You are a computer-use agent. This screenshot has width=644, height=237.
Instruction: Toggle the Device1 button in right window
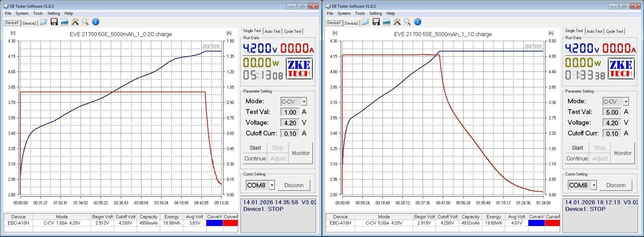tap(334, 23)
